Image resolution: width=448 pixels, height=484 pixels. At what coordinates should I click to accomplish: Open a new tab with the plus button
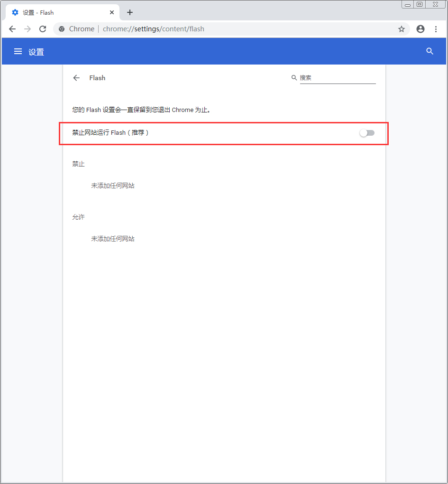[x=129, y=12]
